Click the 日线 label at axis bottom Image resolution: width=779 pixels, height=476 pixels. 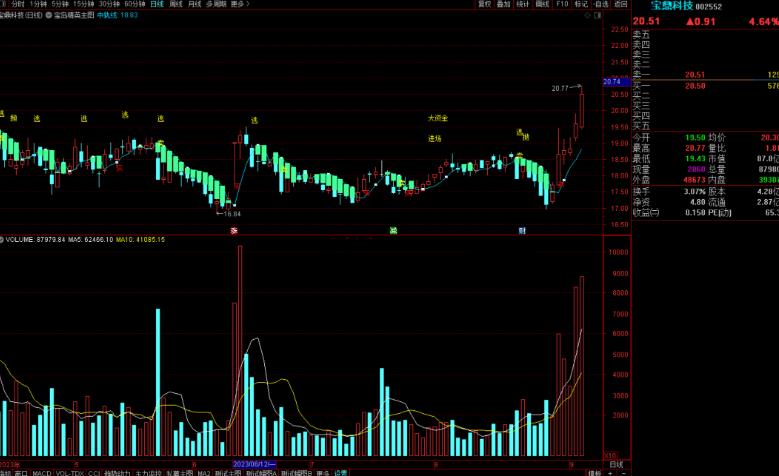pos(616,465)
